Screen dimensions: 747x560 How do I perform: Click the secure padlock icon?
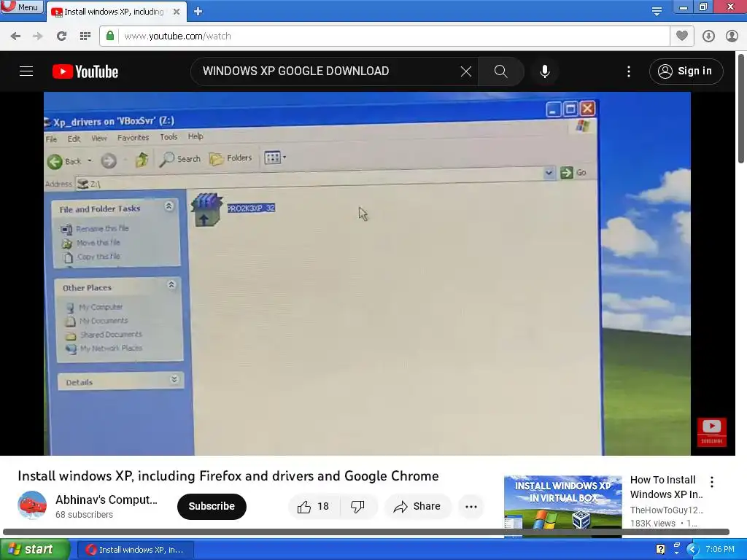[x=110, y=36]
